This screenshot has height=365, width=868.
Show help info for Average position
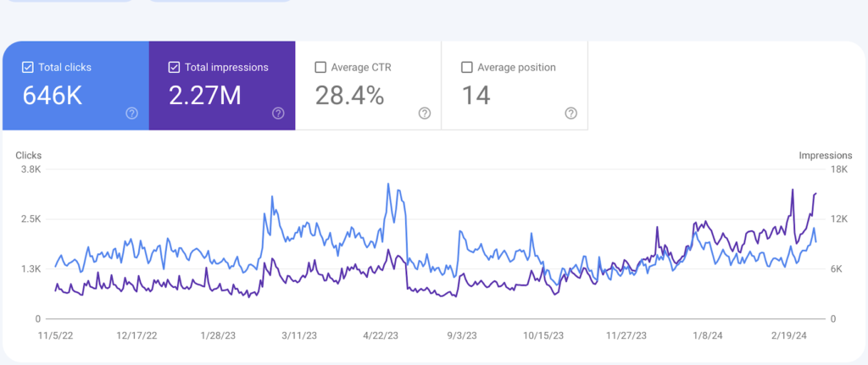tap(571, 113)
